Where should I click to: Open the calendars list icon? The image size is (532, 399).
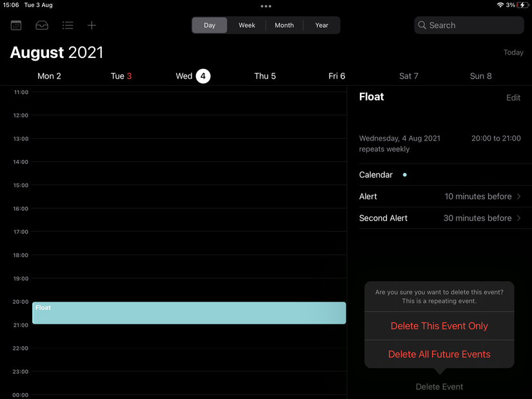coord(16,25)
